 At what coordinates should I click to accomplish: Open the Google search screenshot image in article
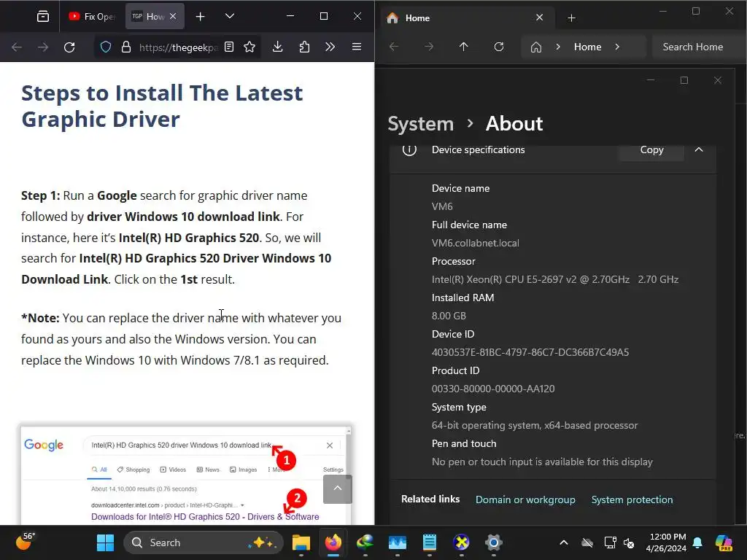(186, 475)
